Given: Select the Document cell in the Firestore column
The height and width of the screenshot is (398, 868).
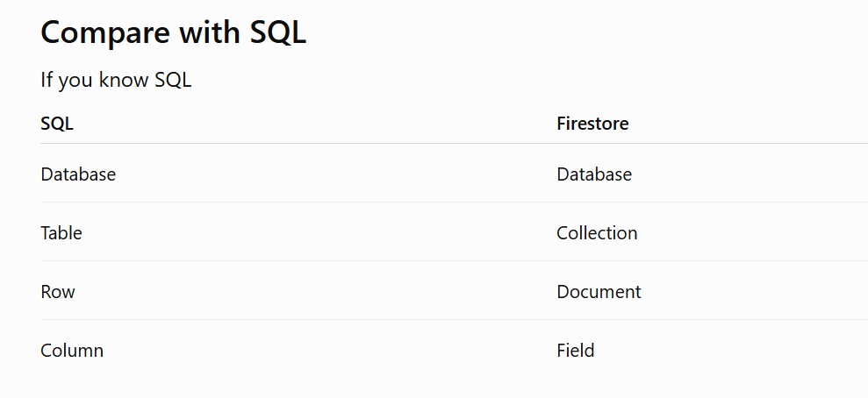Looking at the screenshot, I should click(x=599, y=291).
